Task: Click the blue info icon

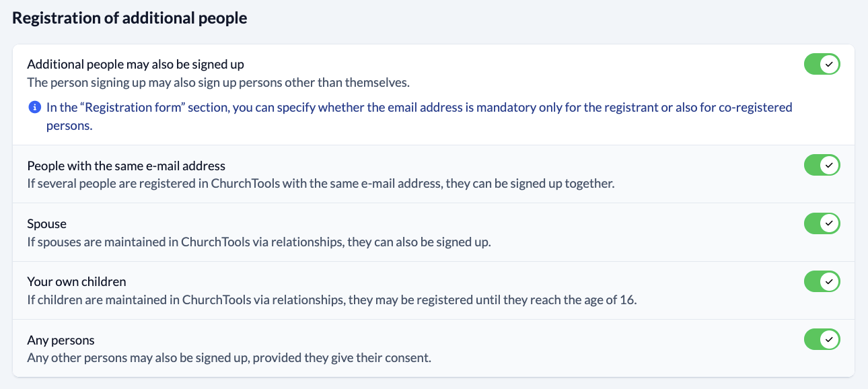Action: pyautogui.click(x=34, y=108)
